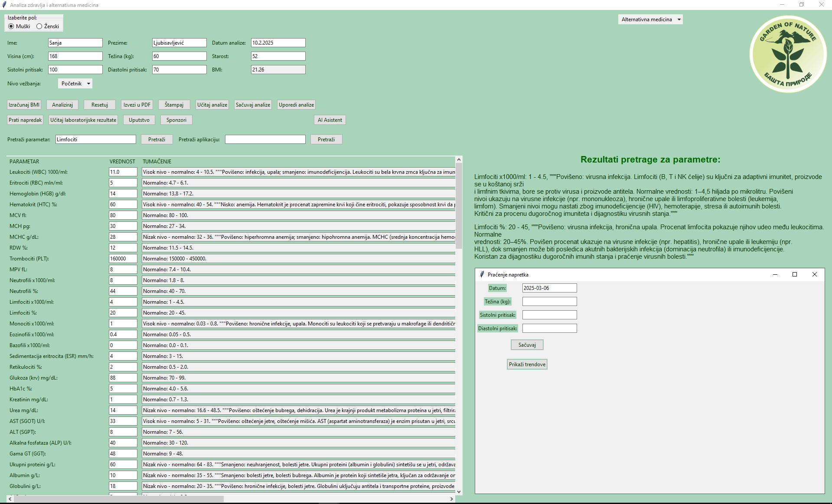Click the Leukociti (WBC) value field

point(123,172)
